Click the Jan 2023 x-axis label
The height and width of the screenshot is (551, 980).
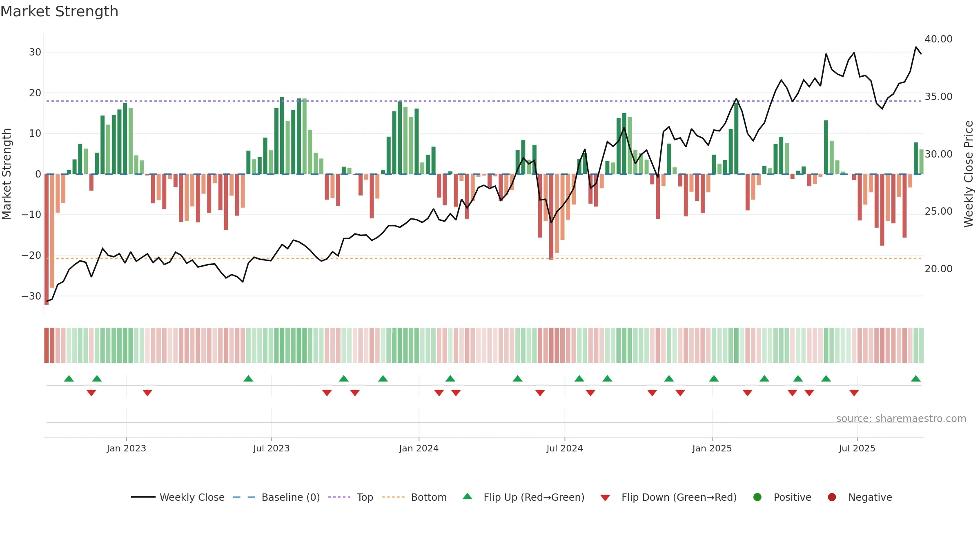[127, 448]
